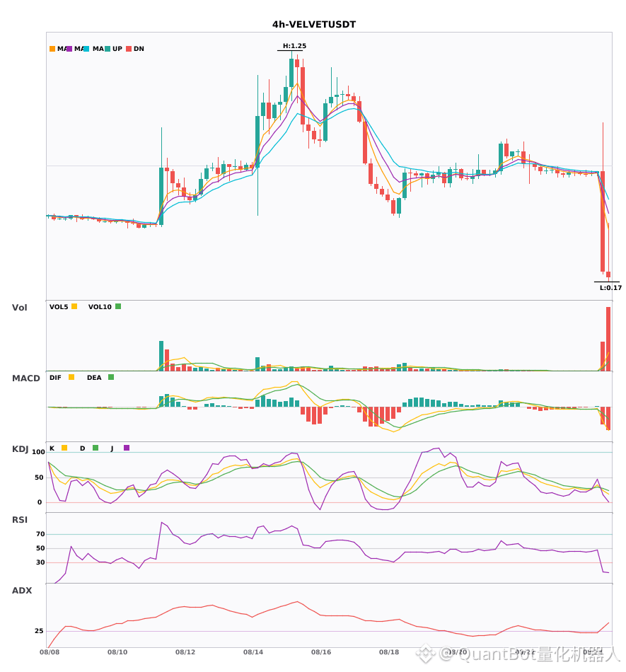Click the yellow DIF swatch
This screenshot has height=672, width=626.
click(71, 377)
